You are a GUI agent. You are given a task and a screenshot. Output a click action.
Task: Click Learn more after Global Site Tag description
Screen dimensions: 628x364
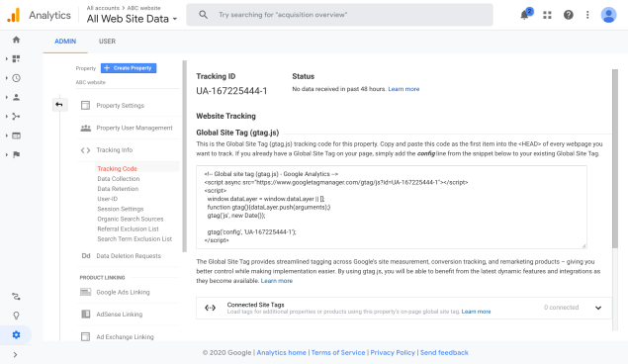click(x=277, y=281)
